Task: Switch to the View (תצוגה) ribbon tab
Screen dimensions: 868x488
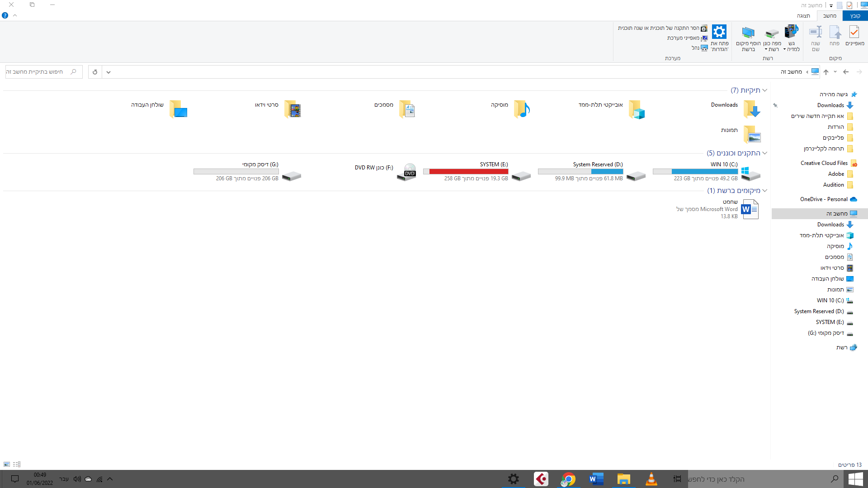Action: click(x=803, y=16)
